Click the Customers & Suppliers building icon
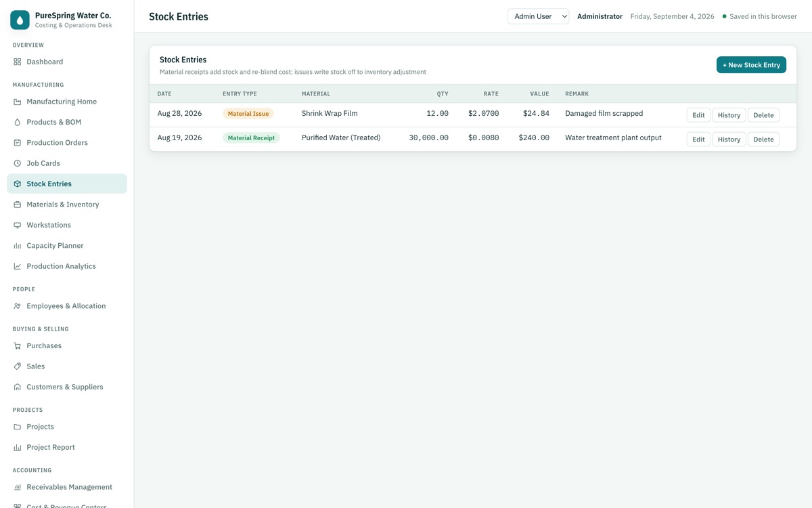 click(18, 387)
